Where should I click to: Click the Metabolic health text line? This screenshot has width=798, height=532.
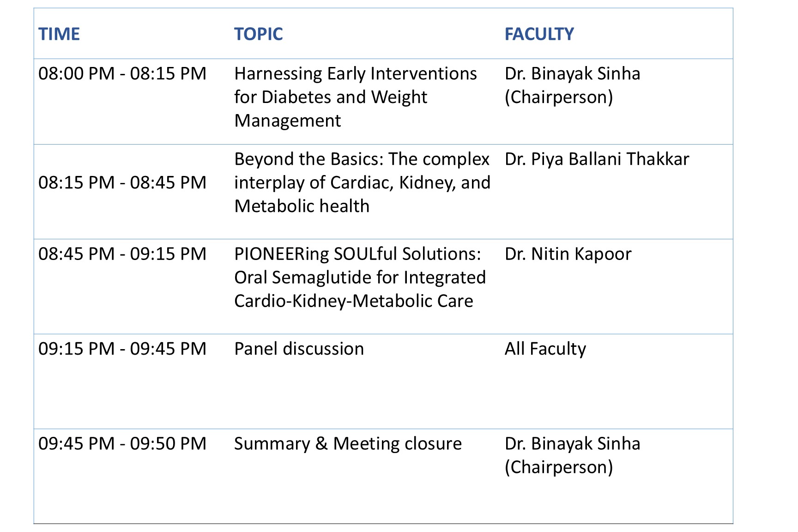pyautogui.click(x=302, y=206)
